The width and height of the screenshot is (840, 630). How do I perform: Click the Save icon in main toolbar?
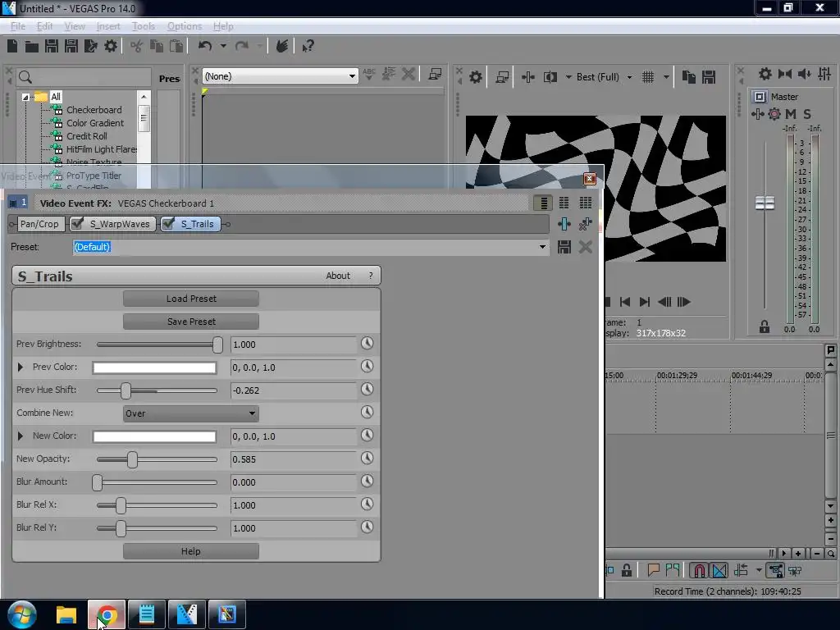pyautogui.click(x=52, y=46)
